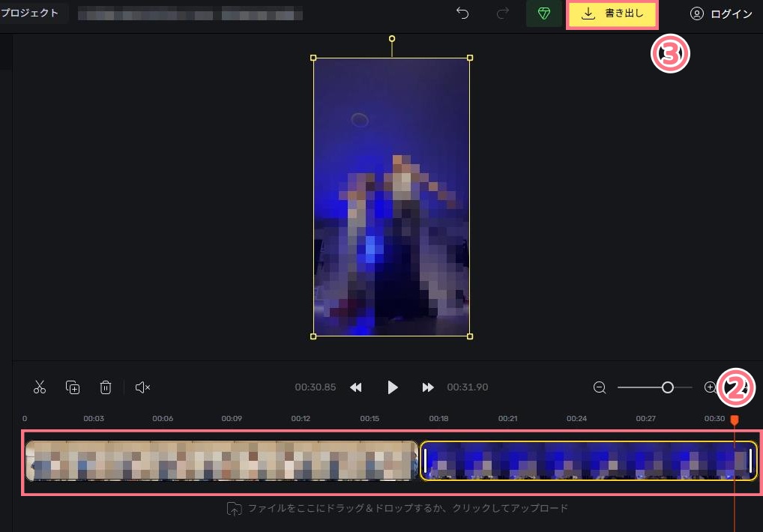Open the プロジェクト panel
The width and height of the screenshot is (763, 532).
31,12
